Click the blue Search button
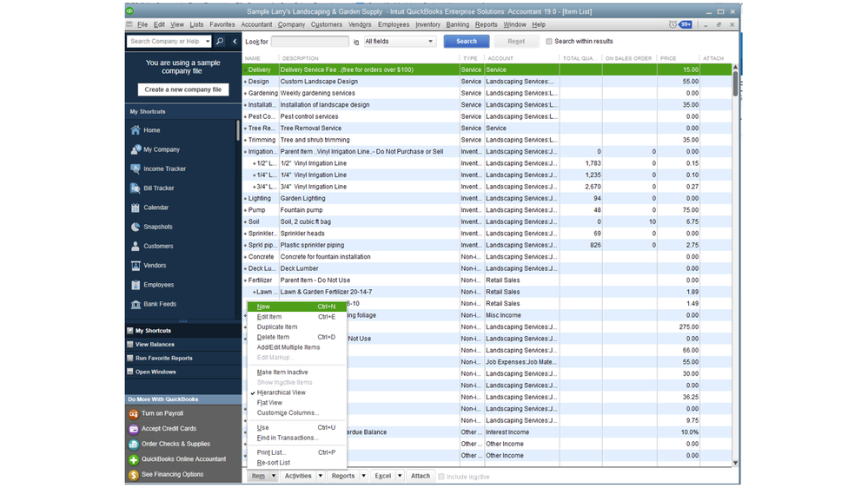The width and height of the screenshot is (868, 488). tap(466, 42)
